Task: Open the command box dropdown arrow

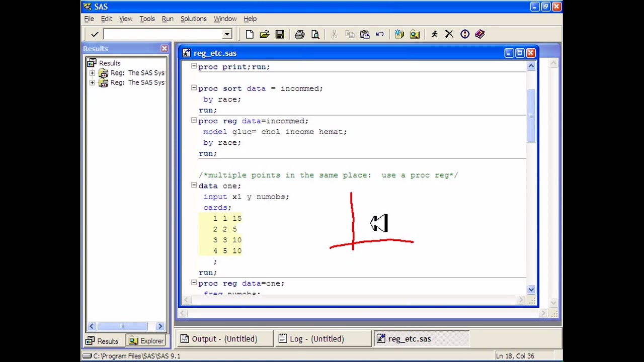Action: point(227,34)
